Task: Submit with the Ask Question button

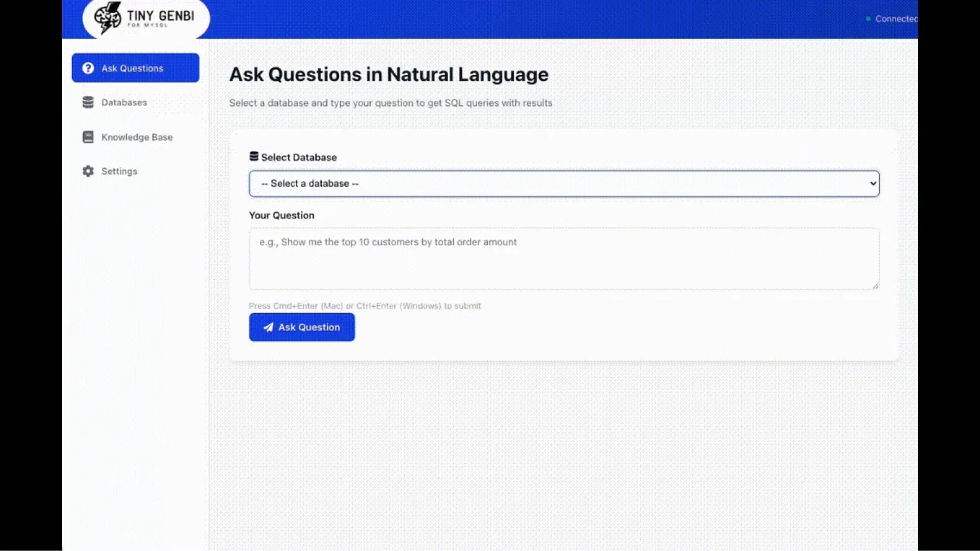Action: [x=302, y=327]
